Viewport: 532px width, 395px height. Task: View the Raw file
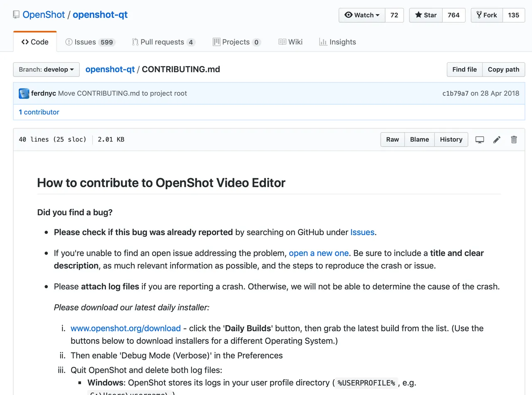click(392, 140)
